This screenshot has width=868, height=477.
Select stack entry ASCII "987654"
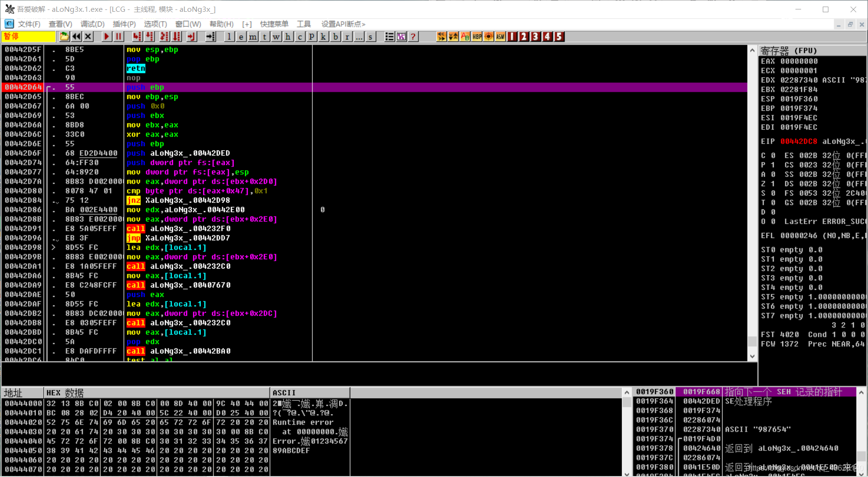pos(745,429)
